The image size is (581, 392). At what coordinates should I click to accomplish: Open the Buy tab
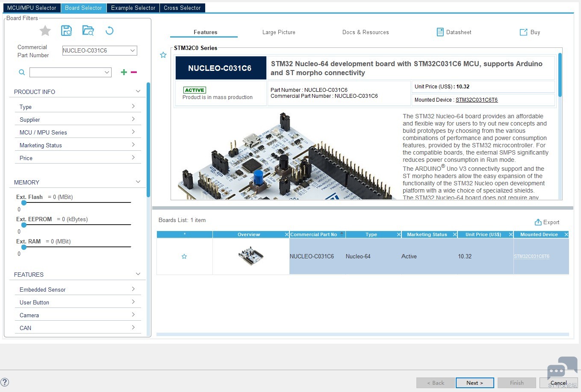coord(530,32)
